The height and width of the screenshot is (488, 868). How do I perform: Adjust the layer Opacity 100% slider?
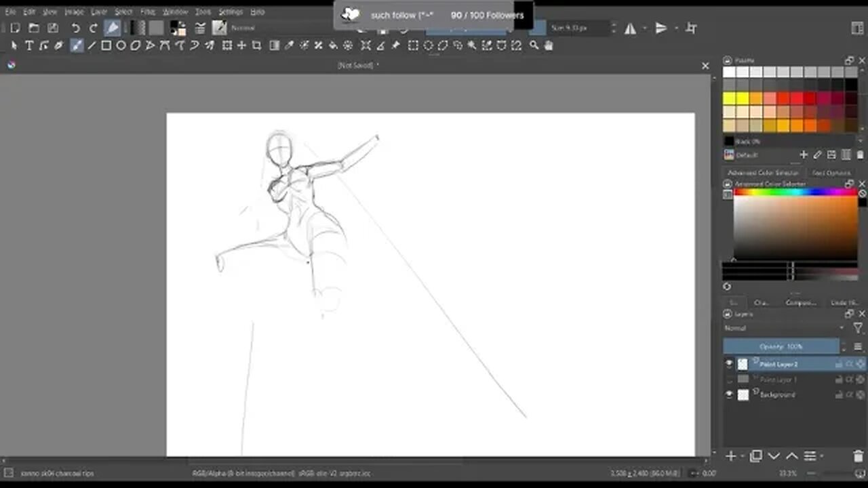(x=781, y=346)
